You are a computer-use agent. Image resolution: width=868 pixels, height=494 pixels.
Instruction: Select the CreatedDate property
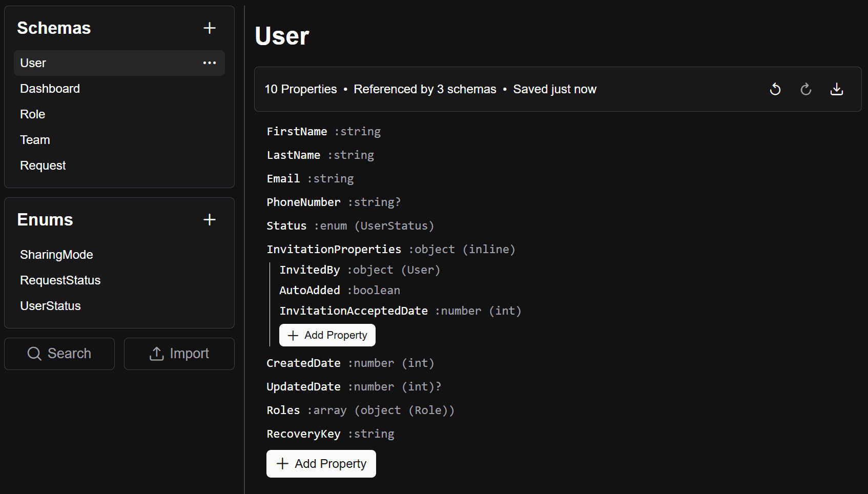[x=350, y=363]
